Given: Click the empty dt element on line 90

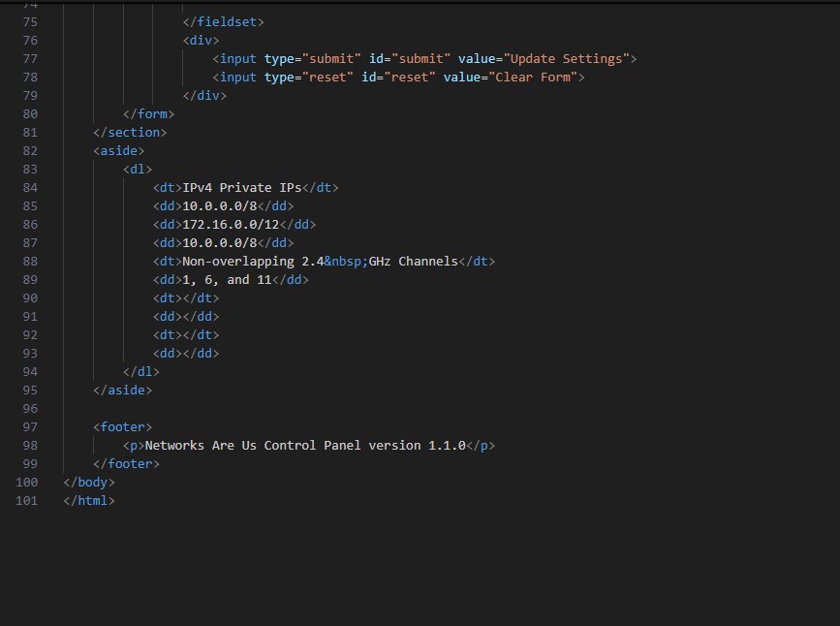Looking at the screenshot, I should [x=186, y=298].
